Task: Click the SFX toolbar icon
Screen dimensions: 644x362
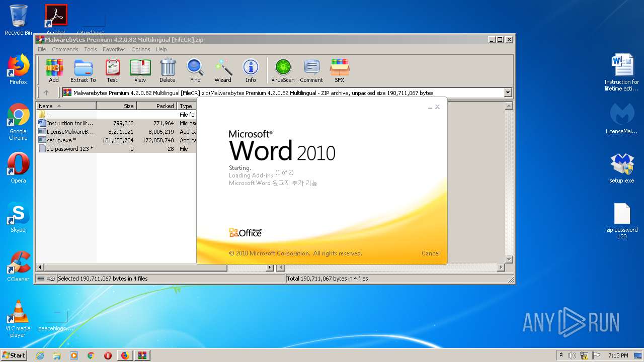Action: click(340, 70)
